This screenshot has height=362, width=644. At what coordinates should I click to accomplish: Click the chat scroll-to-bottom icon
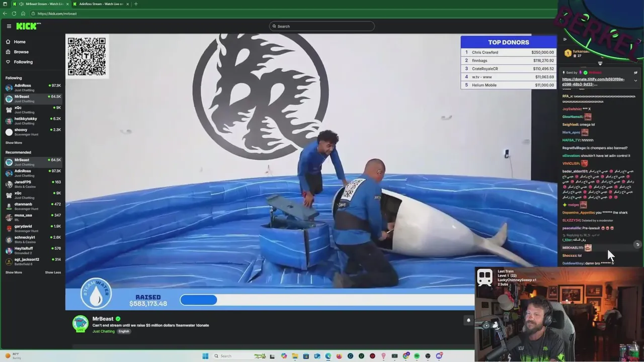[x=637, y=244]
